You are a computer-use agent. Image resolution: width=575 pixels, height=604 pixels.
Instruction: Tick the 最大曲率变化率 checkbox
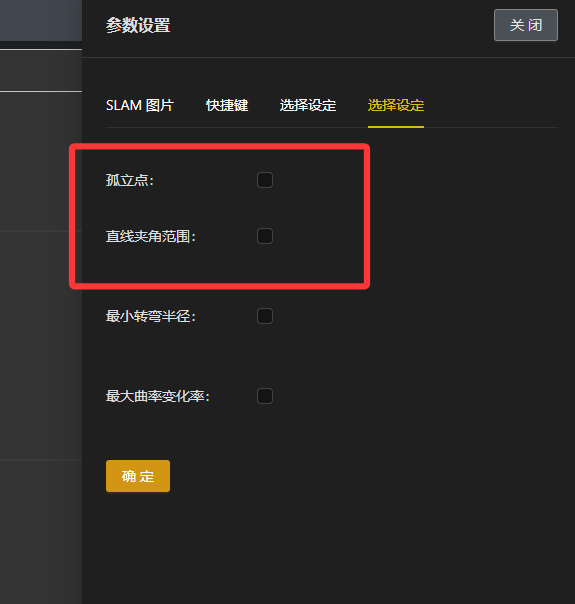265,396
